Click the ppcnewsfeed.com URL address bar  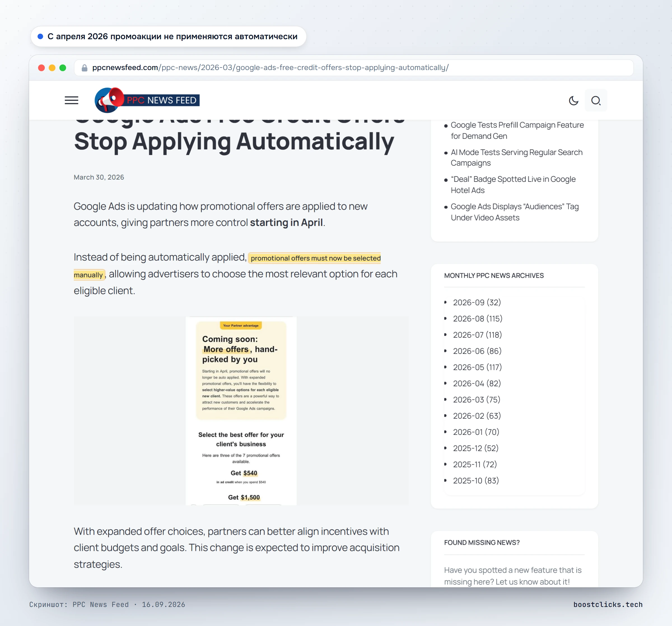click(354, 68)
